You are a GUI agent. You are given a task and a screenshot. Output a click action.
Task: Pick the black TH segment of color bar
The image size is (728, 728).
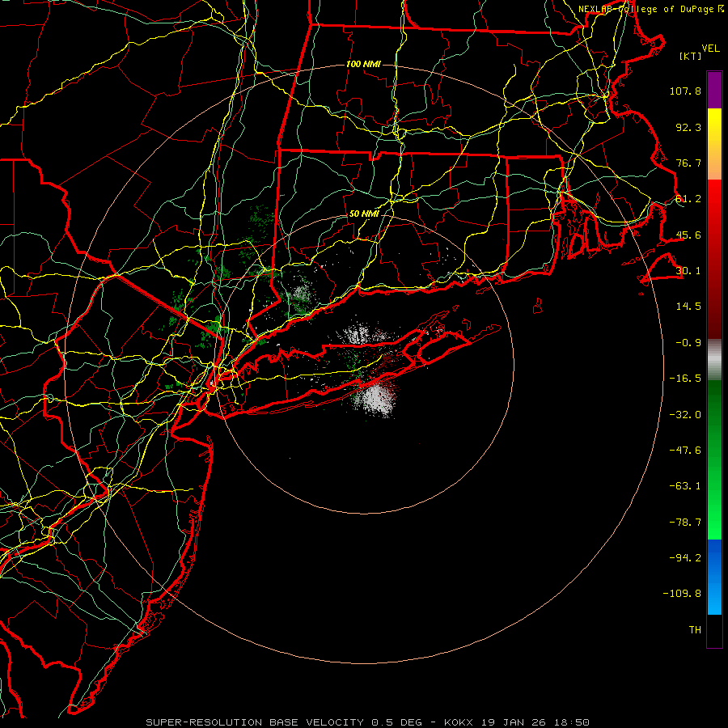click(714, 630)
